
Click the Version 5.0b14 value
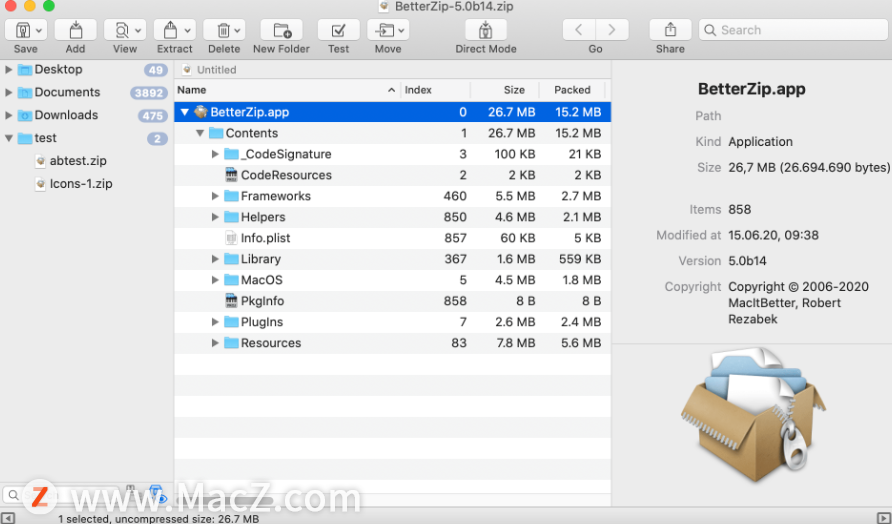[747, 261]
